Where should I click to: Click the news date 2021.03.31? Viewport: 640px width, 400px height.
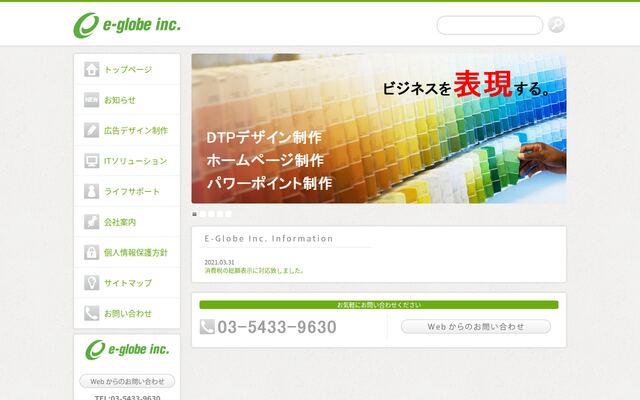coord(219,262)
